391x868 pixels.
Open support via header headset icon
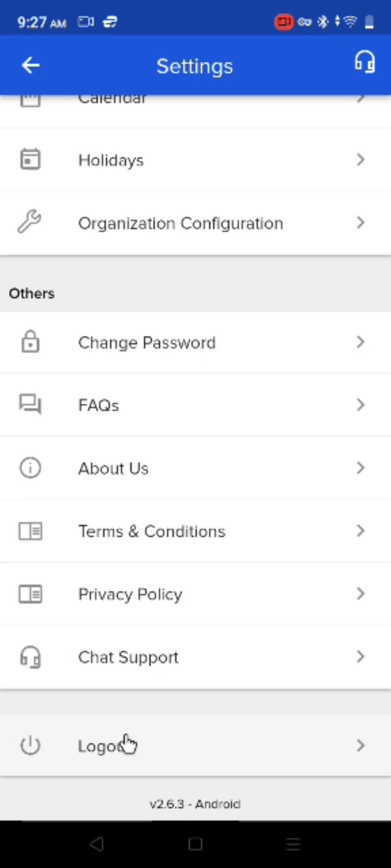point(365,62)
